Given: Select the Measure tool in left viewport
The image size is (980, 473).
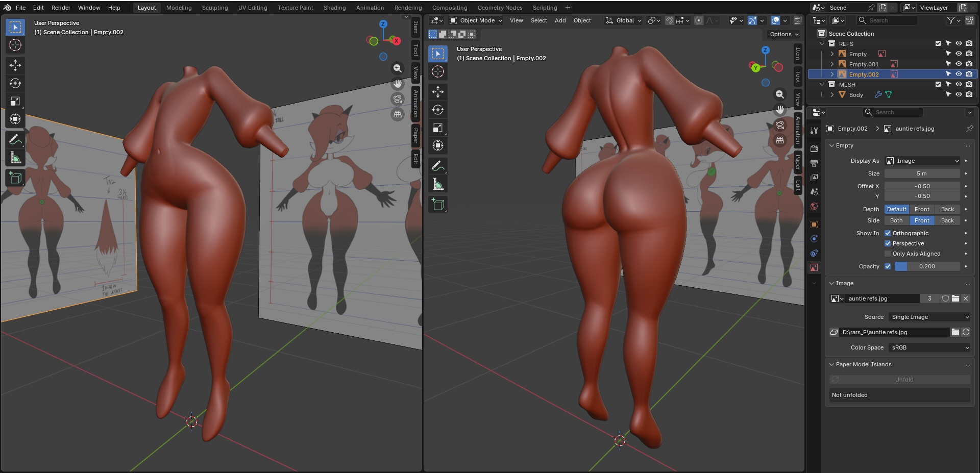Looking at the screenshot, I should click(15, 158).
